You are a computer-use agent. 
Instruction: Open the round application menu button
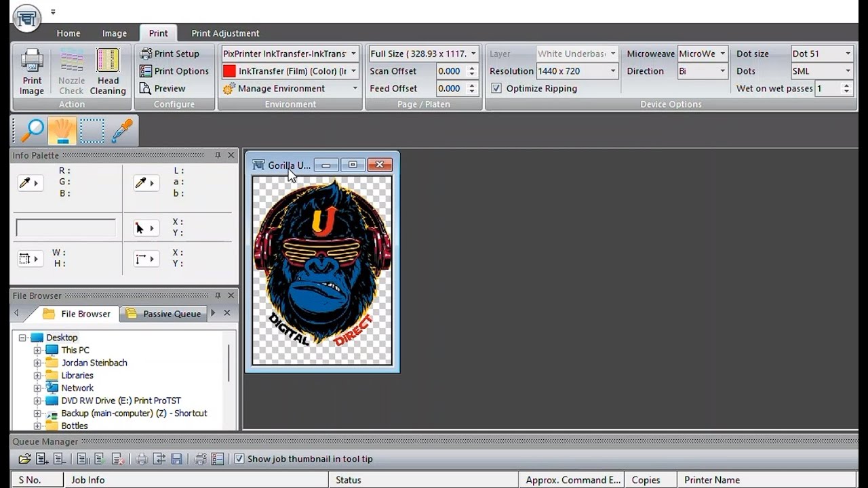pos(26,18)
